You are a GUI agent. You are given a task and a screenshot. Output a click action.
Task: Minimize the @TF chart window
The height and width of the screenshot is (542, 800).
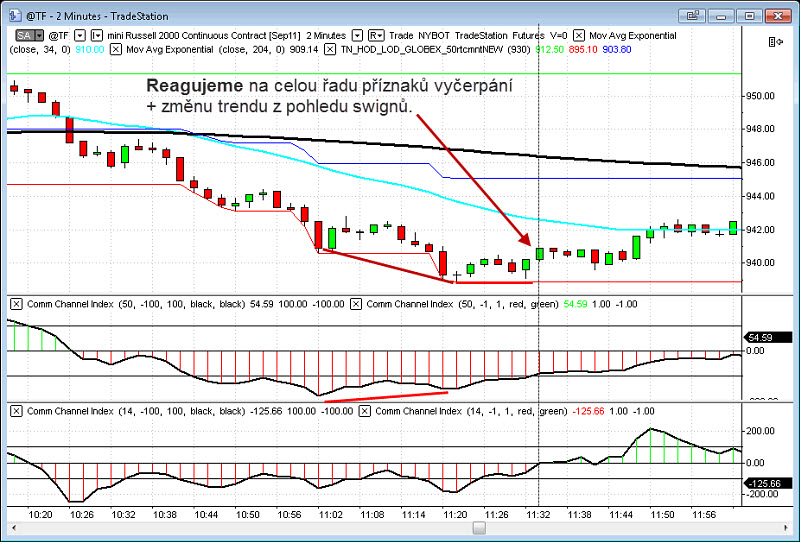pyautogui.click(x=721, y=16)
